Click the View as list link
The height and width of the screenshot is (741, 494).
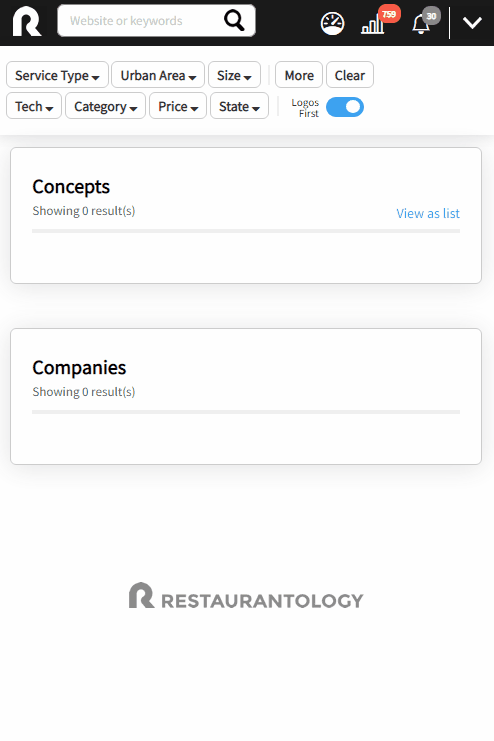click(428, 214)
